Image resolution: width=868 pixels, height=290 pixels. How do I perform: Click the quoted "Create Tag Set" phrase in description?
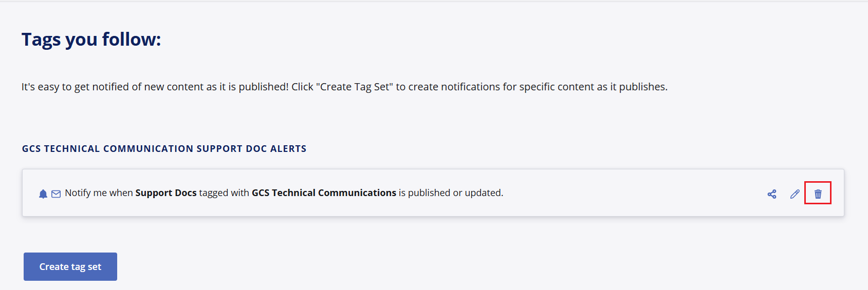click(x=355, y=87)
